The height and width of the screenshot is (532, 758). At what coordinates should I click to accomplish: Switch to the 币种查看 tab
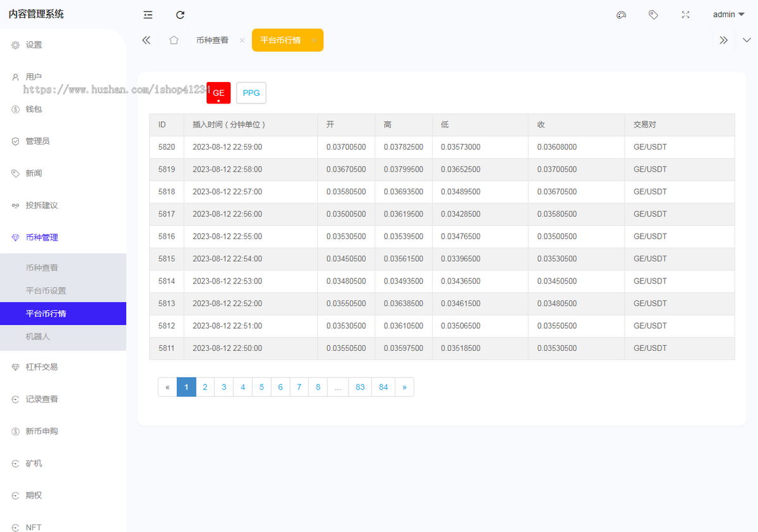(212, 40)
